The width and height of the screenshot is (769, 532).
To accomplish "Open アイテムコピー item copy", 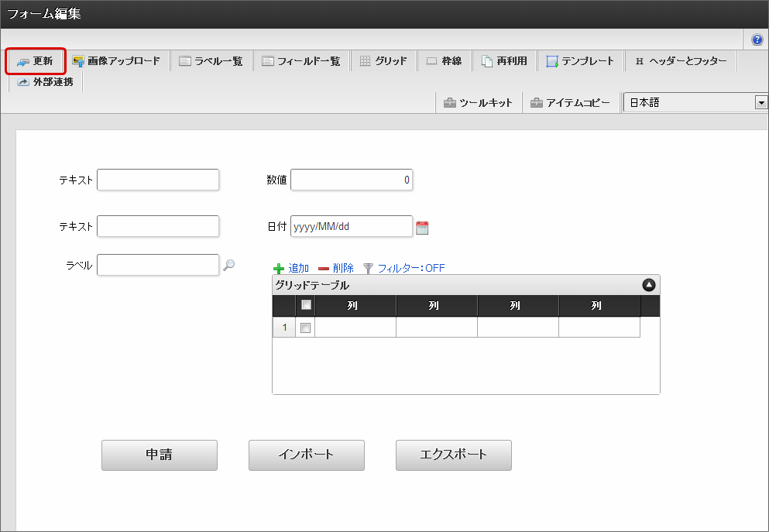I will pos(571,103).
